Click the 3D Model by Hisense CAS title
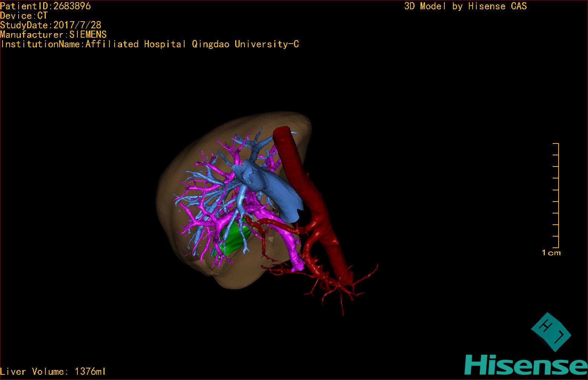The height and width of the screenshot is (380, 588). (465, 6)
